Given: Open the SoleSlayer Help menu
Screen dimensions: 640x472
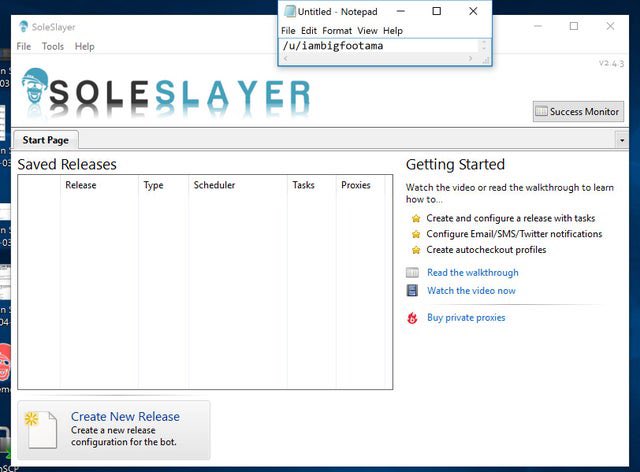Looking at the screenshot, I should coord(84,47).
